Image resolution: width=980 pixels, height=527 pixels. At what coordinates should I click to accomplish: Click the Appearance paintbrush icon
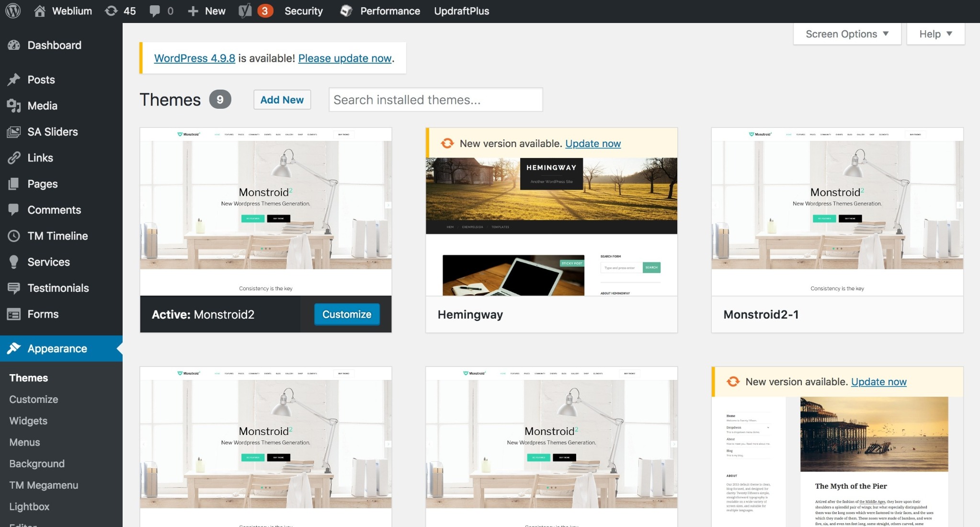point(14,348)
